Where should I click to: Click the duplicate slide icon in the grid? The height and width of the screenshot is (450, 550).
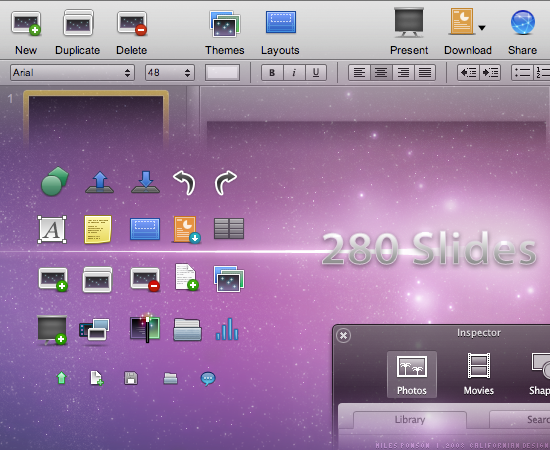(x=98, y=280)
